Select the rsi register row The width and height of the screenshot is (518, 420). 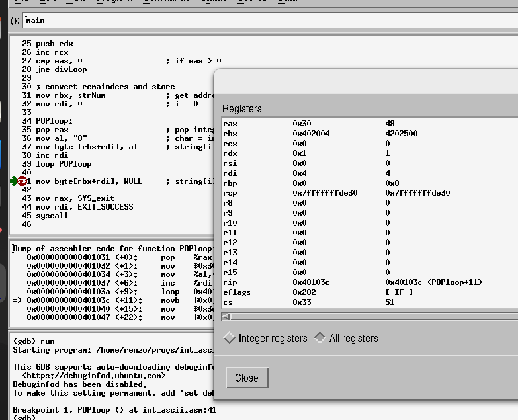click(x=370, y=163)
